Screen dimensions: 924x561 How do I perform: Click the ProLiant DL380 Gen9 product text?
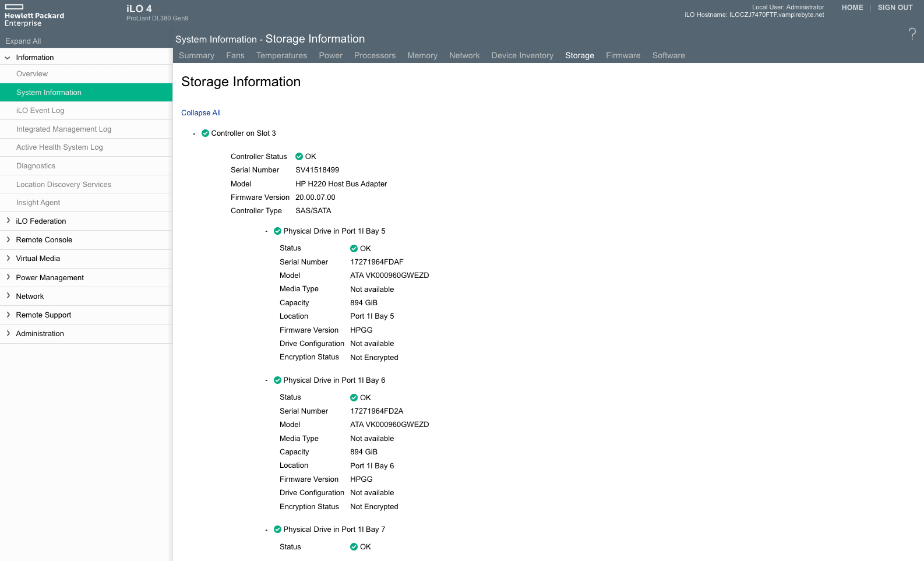click(x=157, y=19)
